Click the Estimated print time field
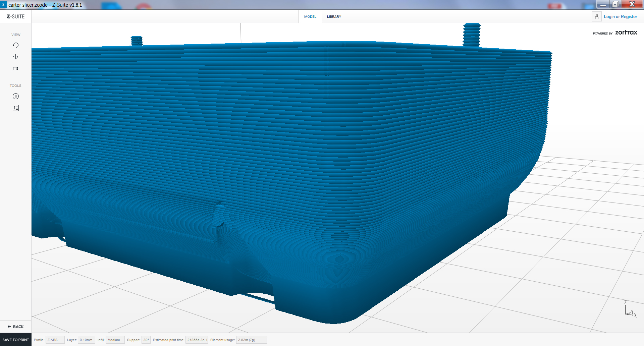Viewport: 644px width, 346px height. [x=197, y=340]
